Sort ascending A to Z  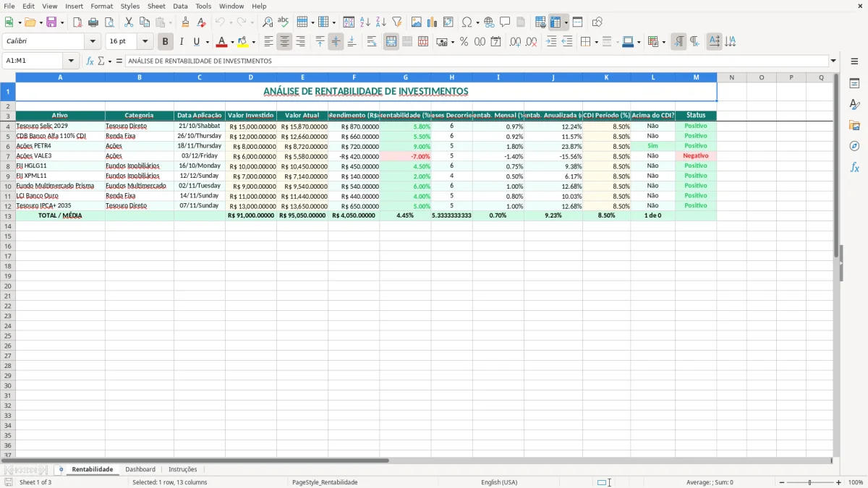(365, 22)
